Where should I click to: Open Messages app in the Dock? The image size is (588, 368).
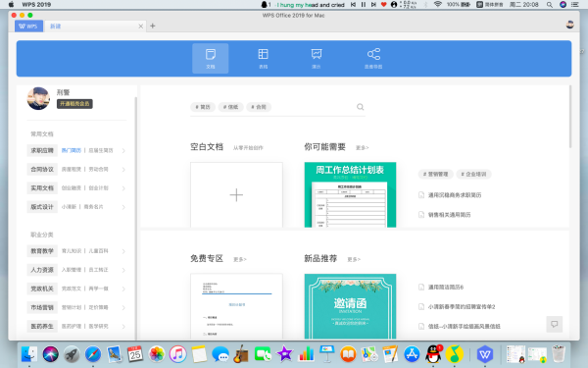(x=220, y=353)
